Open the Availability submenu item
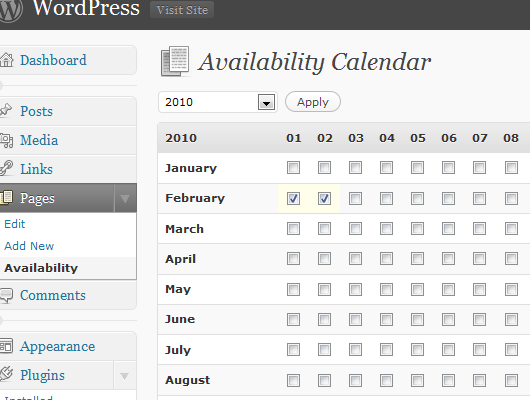 tap(41, 268)
